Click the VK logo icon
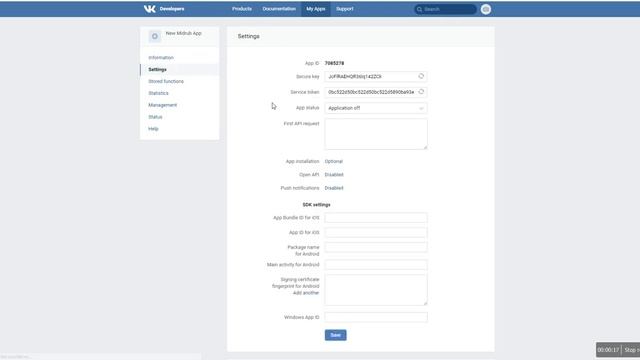The height and width of the screenshot is (360, 640). tap(149, 9)
